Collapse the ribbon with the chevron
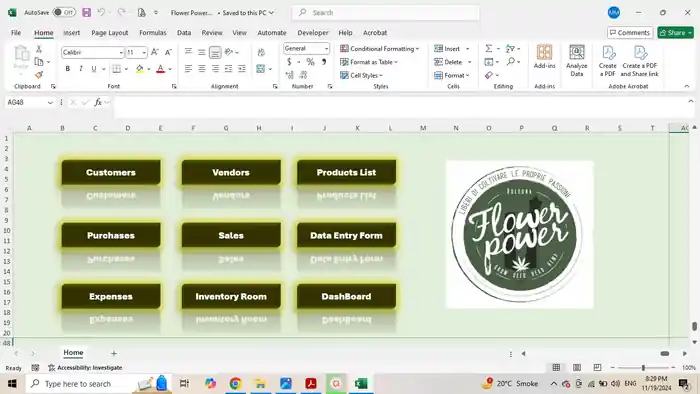 coord(687,86)
